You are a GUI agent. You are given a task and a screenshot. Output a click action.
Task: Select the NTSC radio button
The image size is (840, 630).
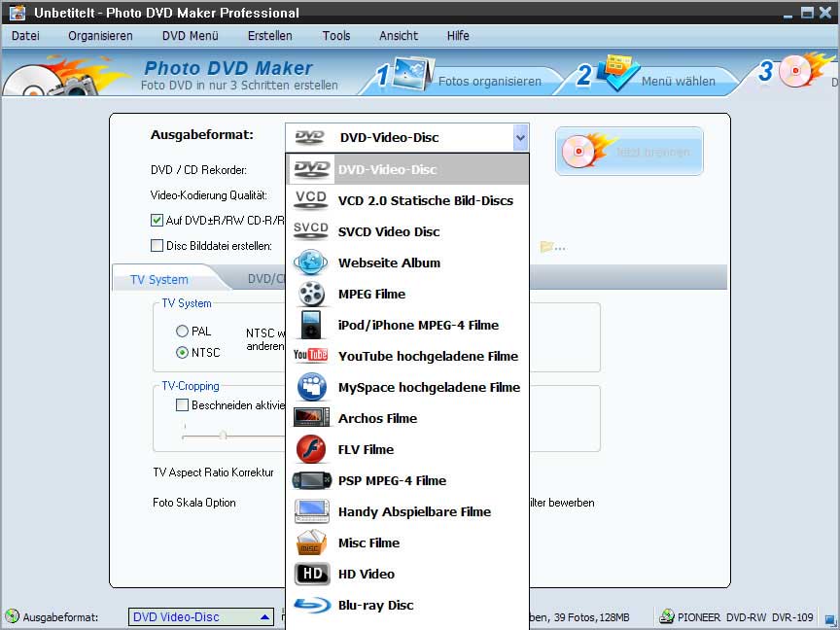click(182, 353)
